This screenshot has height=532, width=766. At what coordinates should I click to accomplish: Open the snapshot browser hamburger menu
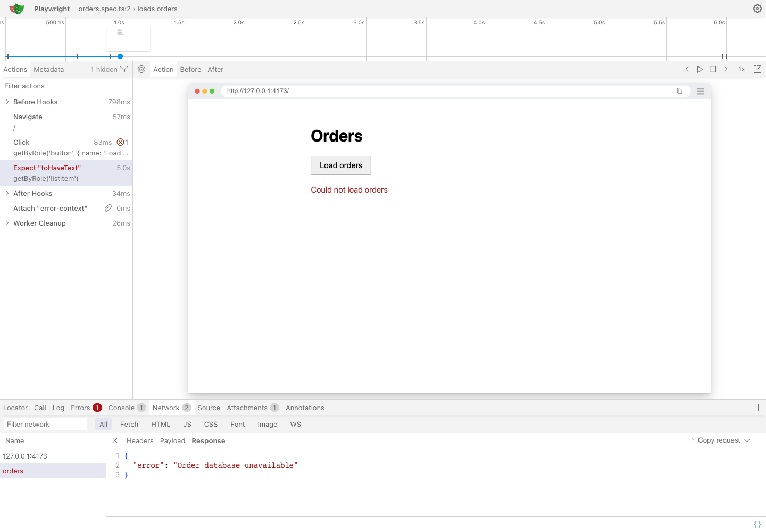click(701, 91)
